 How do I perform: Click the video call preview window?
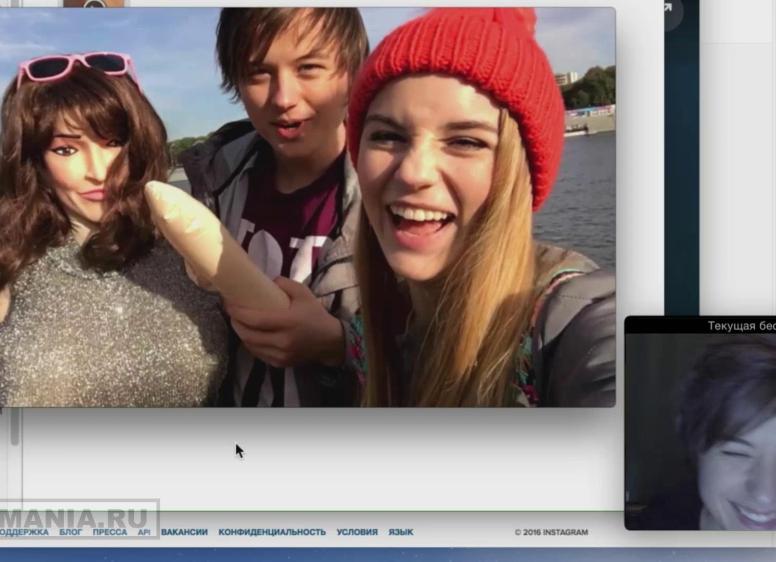click(700, 430)
